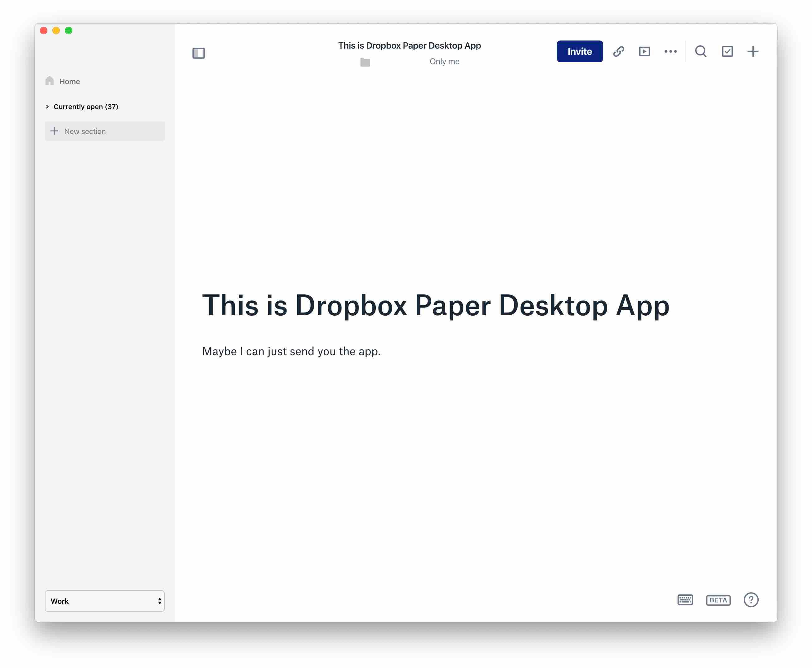The width and height of the screenshot is (812, 668).
Task: Click the document title in the header
Action: (x=409, y=45)
